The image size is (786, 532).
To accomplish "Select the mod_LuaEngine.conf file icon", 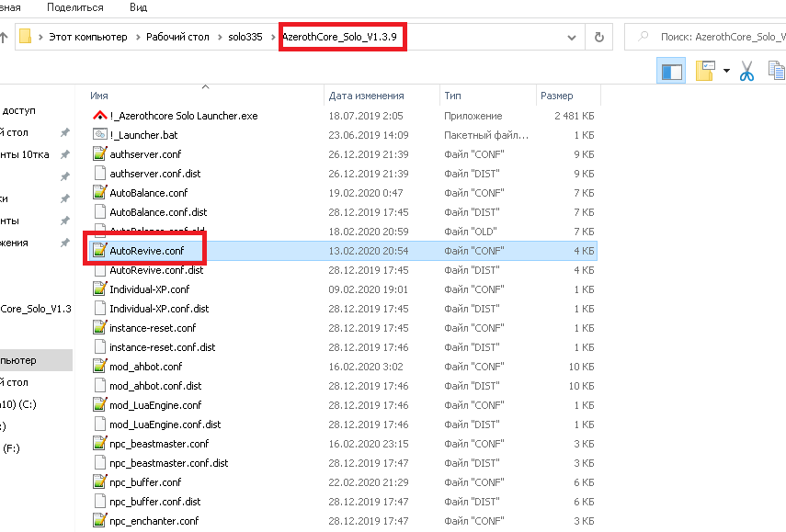I will [100, 405].
